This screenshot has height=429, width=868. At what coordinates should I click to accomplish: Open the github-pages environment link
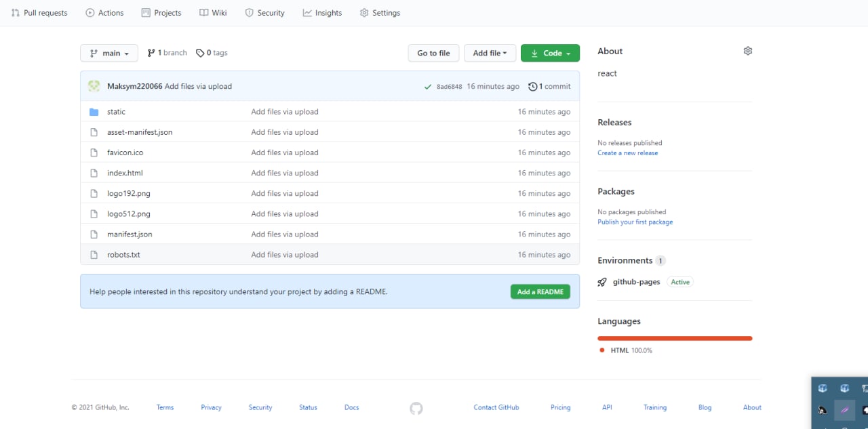(636, 282)
